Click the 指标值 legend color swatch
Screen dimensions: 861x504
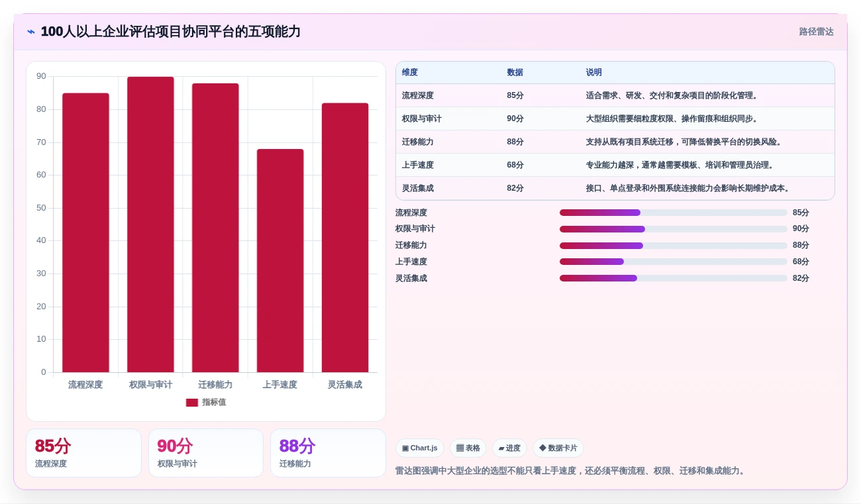tap(192, 403)
